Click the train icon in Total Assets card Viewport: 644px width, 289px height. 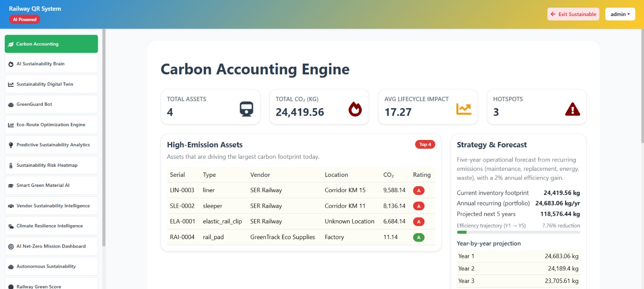point(246,109)
